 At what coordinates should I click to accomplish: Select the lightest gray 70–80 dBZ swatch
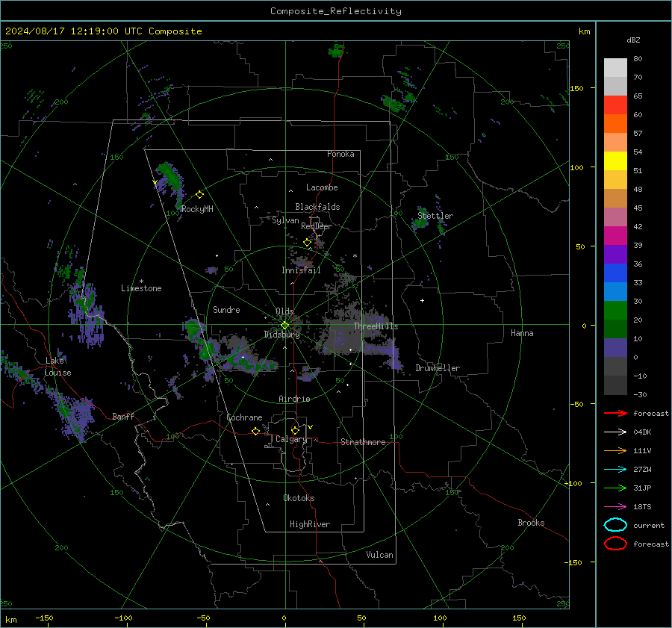pos(615,68)
